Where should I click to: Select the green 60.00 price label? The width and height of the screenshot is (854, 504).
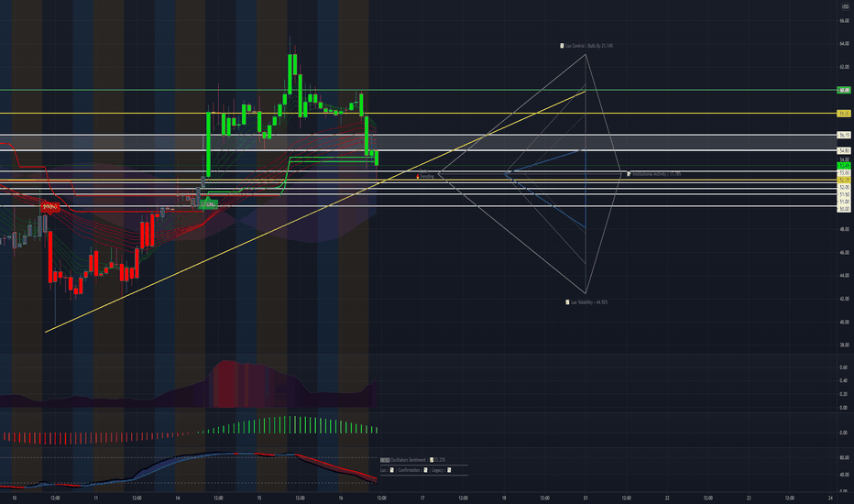point(844,90)
